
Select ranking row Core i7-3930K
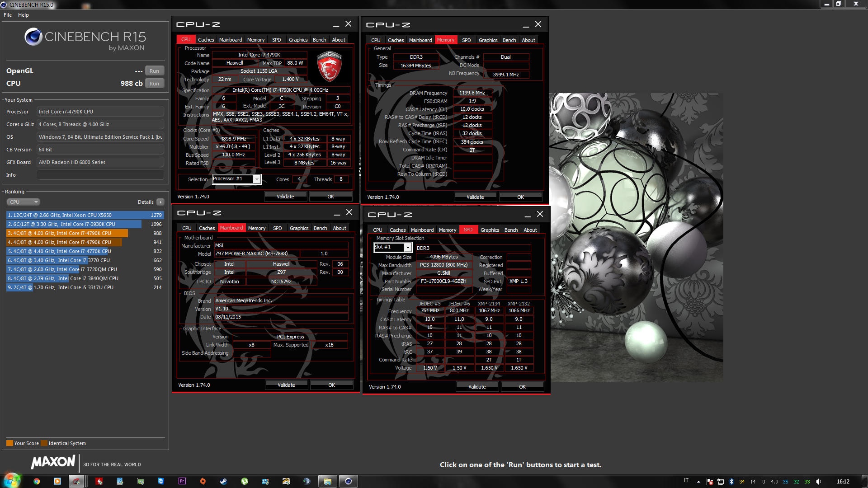click(x=85, y=224)
